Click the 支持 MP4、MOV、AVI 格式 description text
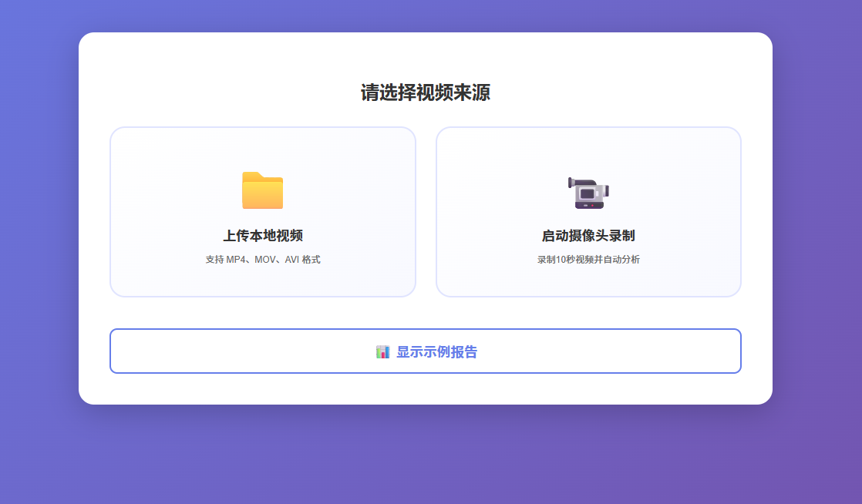The height and width of the screenshot is (504, 862). click(262, 260)
